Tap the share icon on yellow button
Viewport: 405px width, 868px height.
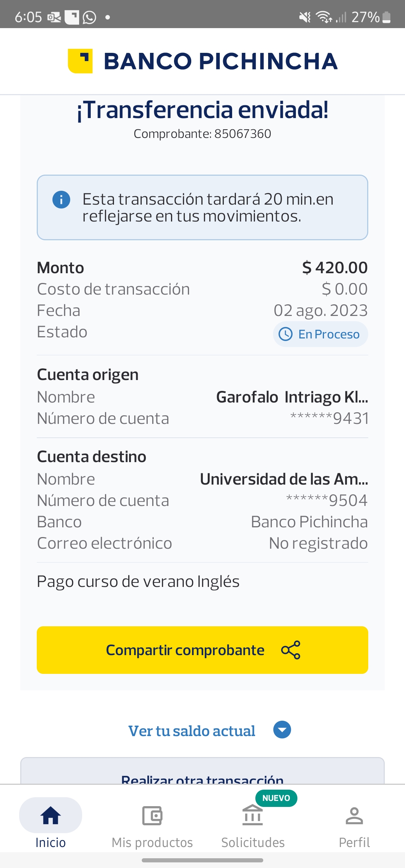(x=291, y=650)
